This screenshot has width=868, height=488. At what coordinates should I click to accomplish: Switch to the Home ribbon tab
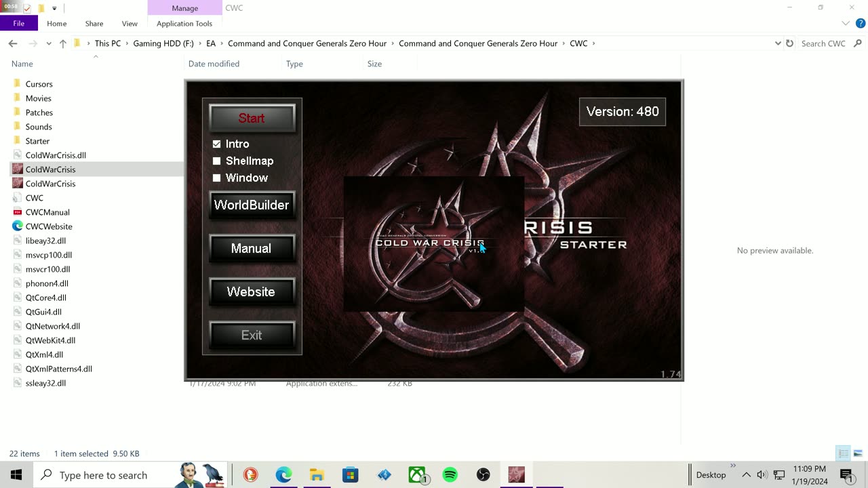[x=57, y=24]
